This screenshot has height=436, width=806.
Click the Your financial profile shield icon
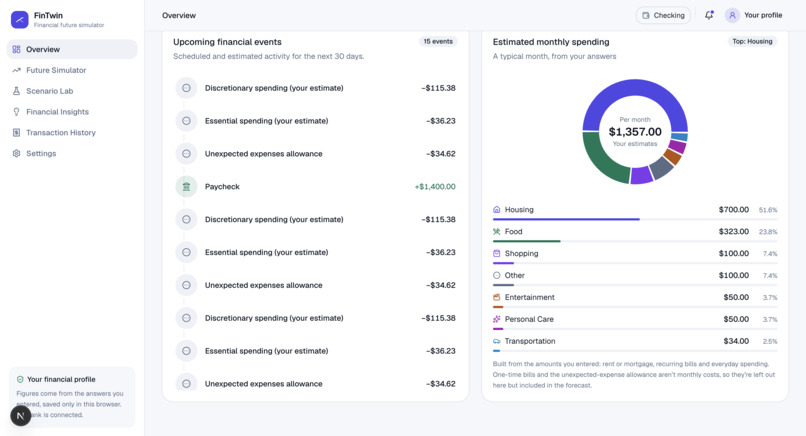20,379
